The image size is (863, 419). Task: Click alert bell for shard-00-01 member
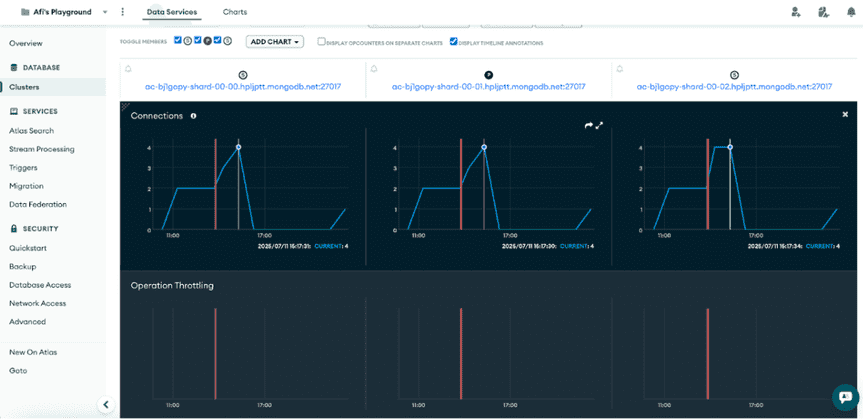coord(374,69)
